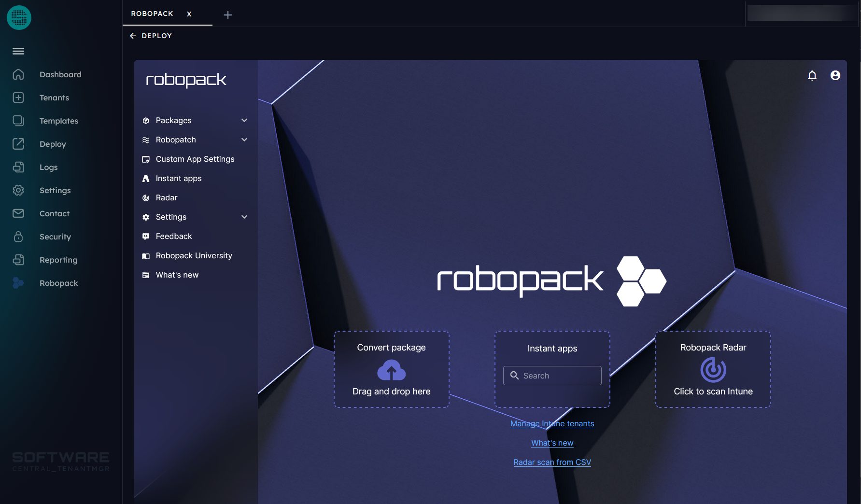Open the Radar scan from CSV link
Image resolution: width=861 pixels, height=504 pixels.
tap(552, 462)
